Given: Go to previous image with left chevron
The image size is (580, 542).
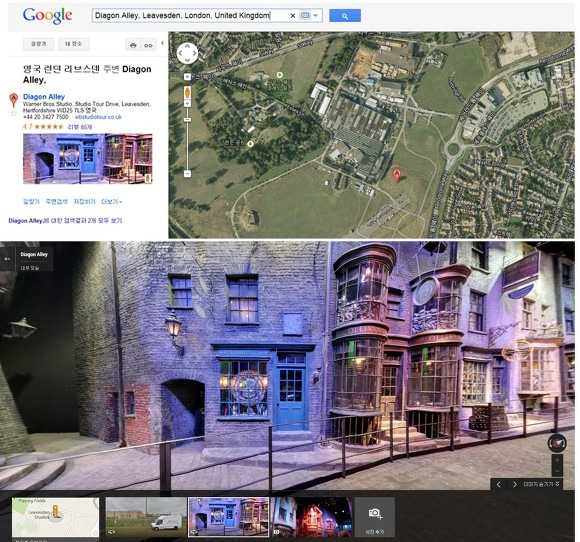Looking at the screenshot, I should pos(498,484).
